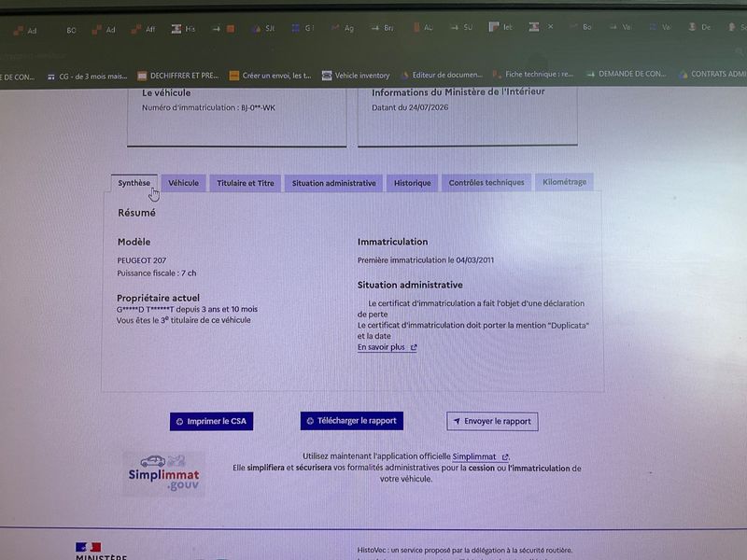The width and height of the screenshot is (747, 560).
Task: Click the Première immatriculation le 04/03/2011 text
Action: (426, 260)
